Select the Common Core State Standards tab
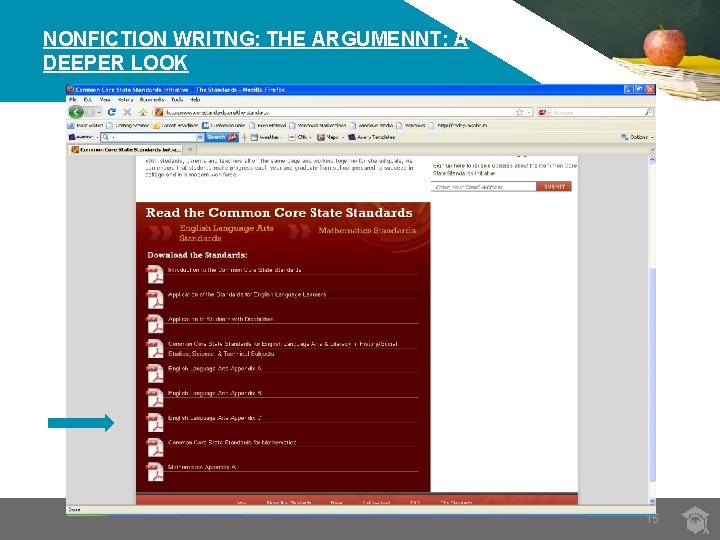 (x=126, y=150)
